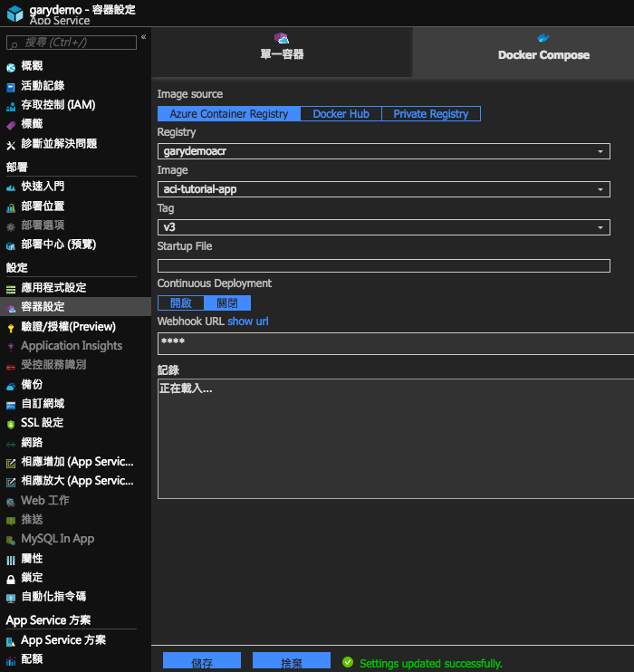Click the Webhook URL masked field

[396, 343]
